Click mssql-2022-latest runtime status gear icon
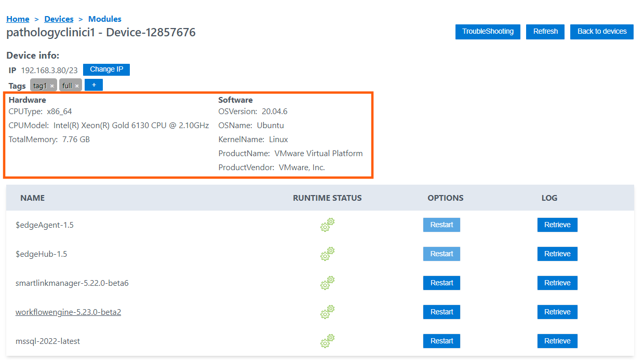Image resolution: width=644 pixels, height=360 pixels. (x=327, y=341)
